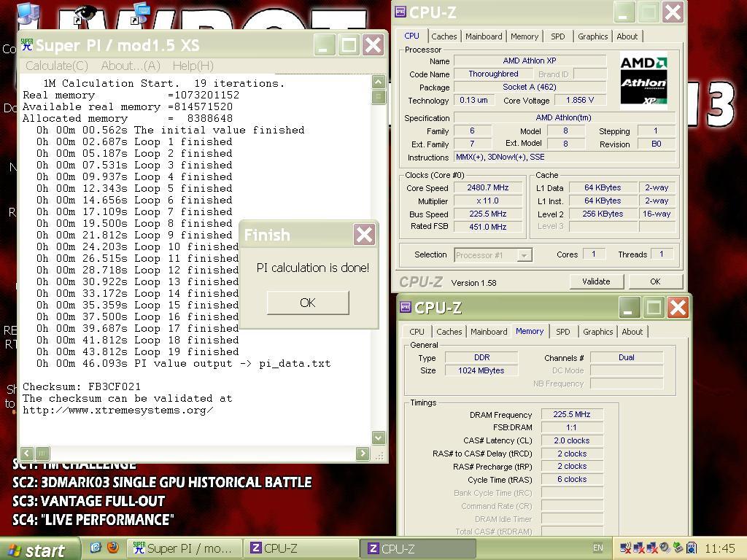Launch Firefox from the quick launch bar
This screenshot has height=560, width=747.
[113, 548]
